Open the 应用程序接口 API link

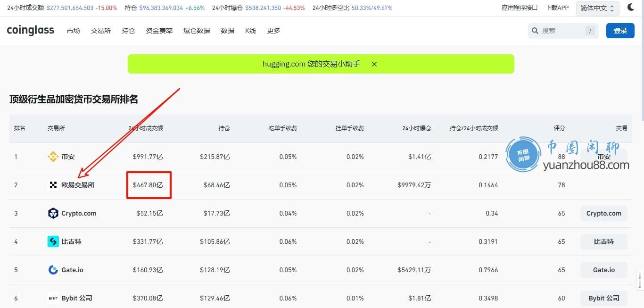(519, 8)
